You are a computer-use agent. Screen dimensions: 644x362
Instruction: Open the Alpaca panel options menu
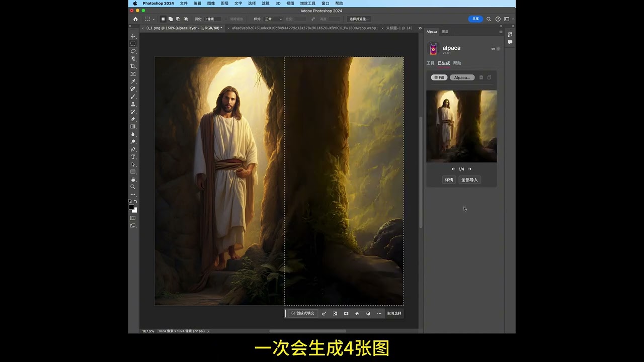[501, 32]
